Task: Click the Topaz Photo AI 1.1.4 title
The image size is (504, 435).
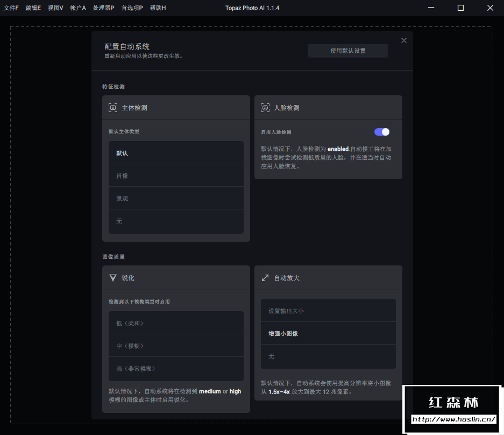Action: pos(252,8)
